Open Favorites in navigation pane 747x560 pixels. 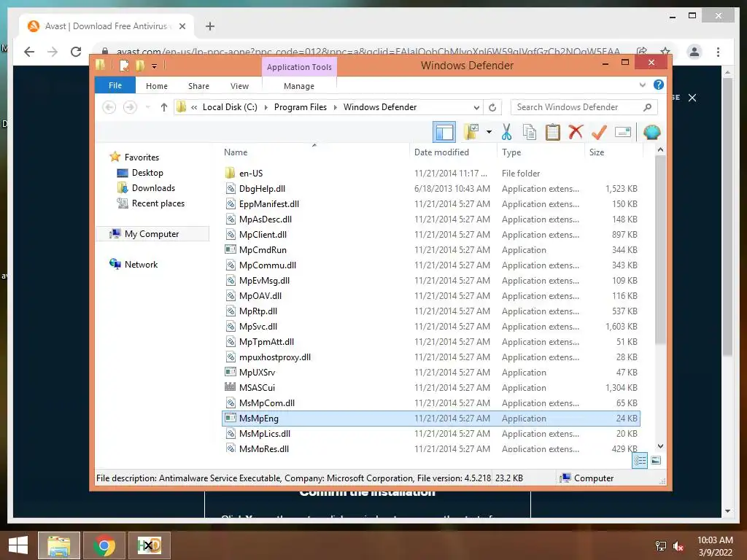point(142,157)
